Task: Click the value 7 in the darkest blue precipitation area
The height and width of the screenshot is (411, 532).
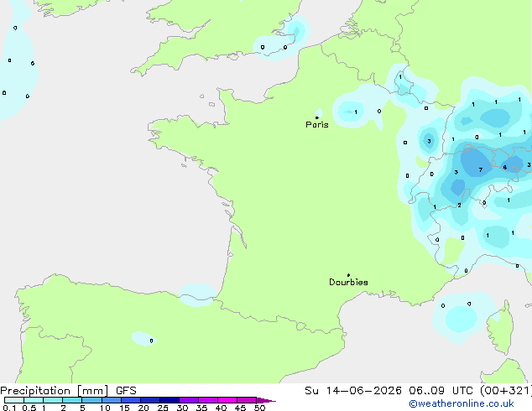Action: (x=481, y=169)
